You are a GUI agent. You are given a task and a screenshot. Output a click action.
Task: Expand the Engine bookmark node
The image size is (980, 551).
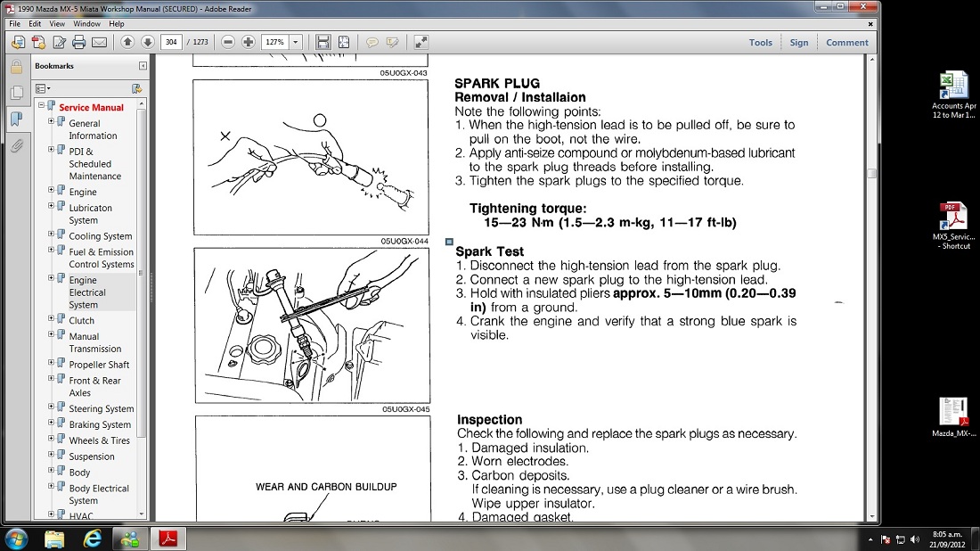[52, 190]
